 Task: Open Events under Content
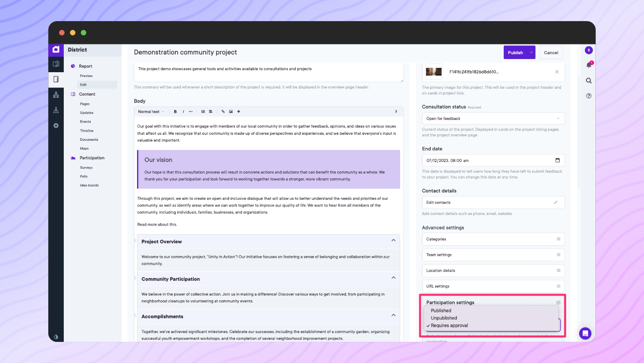[85, 122]
